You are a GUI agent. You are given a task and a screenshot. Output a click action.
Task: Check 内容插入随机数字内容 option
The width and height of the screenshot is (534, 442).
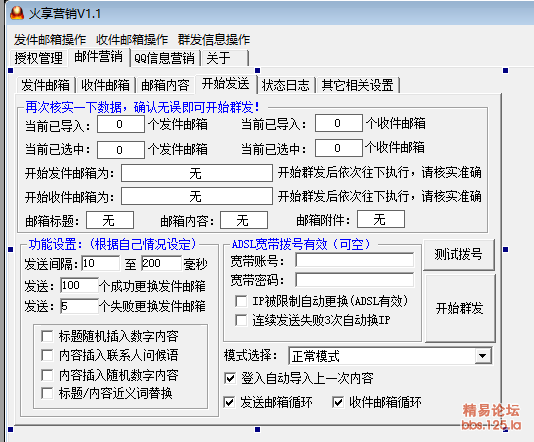click(47, 375)
